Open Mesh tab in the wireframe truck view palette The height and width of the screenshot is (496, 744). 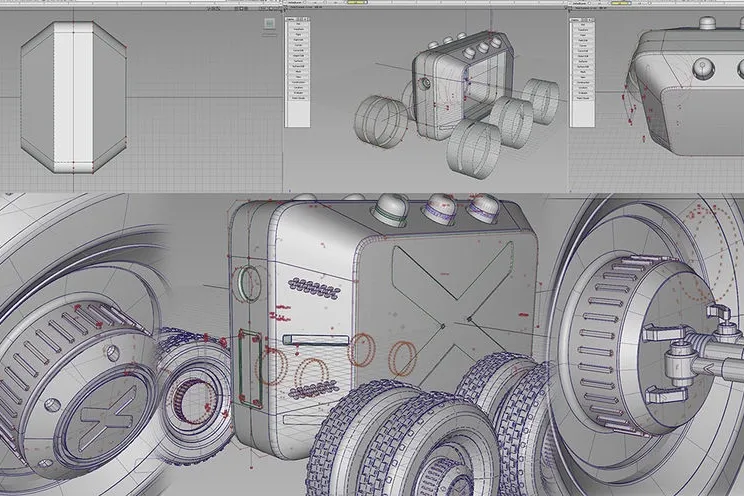coord(298,72)
